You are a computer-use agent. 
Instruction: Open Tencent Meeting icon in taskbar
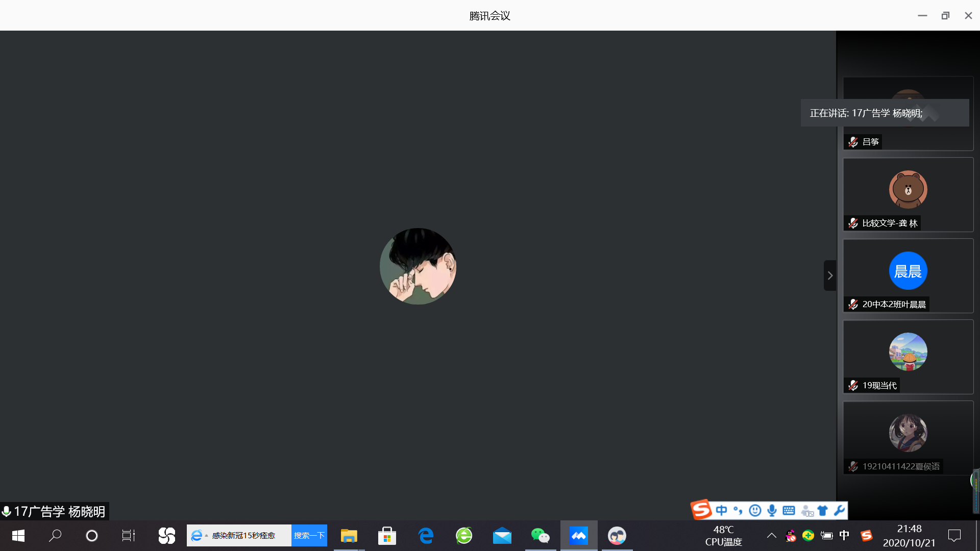pyautogui.click(x=578, y=536)
